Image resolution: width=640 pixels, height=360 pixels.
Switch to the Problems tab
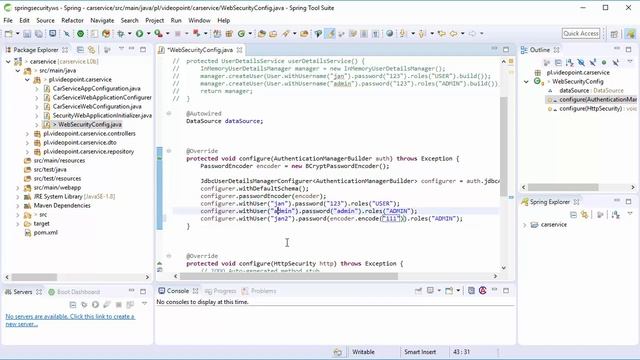click(x=259, y=291)
